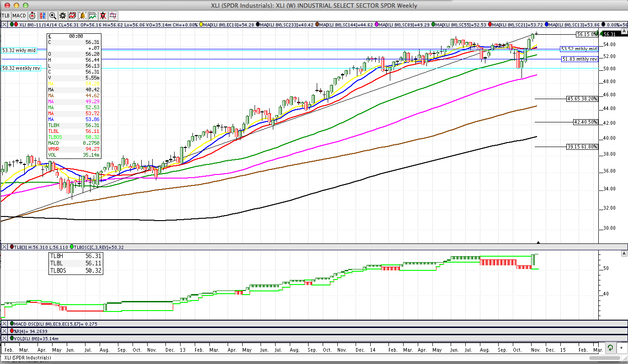
Task: Click the 53.32 wkly mid label
Action: [19, 50]
